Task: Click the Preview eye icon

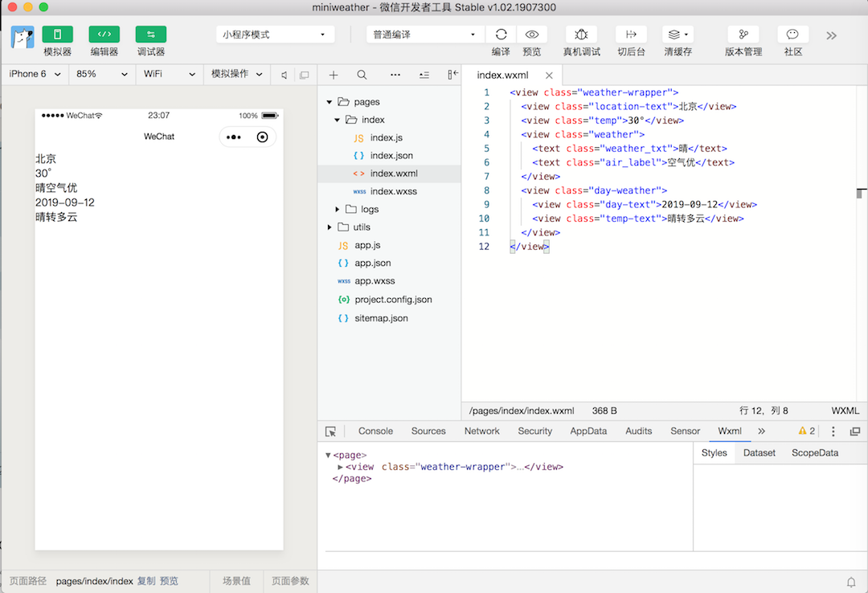Action: point(531,35)
